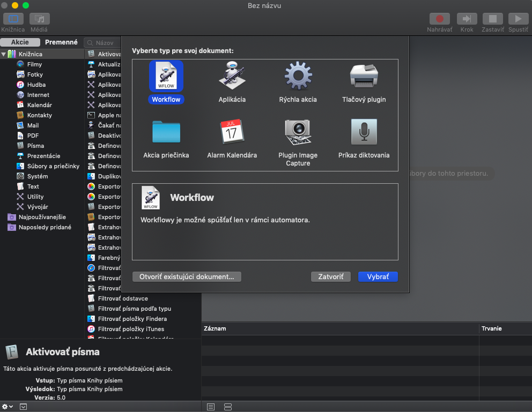
Task: Select the Prezentácie library category
Action: [x=44, y=156]
